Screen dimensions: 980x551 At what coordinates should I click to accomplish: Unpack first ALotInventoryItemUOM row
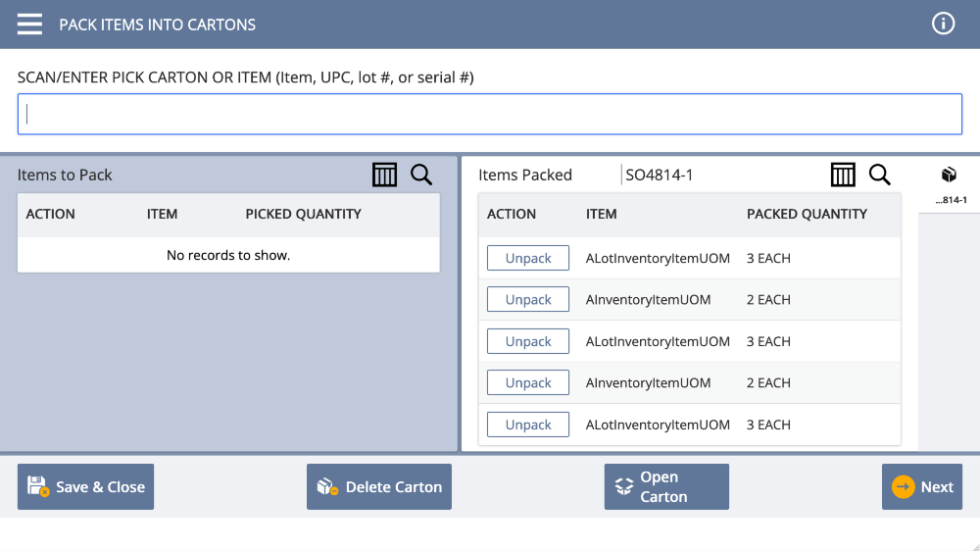[x=528, y=258]
